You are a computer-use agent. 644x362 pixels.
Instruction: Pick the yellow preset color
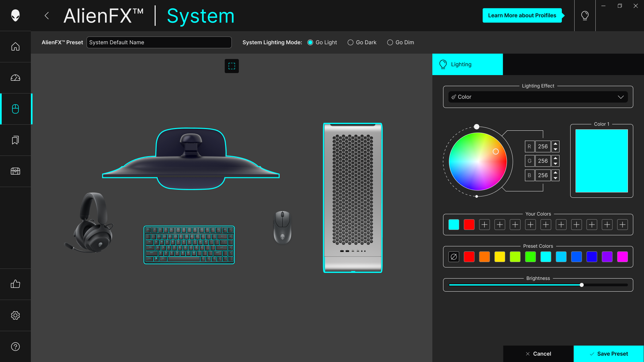[x=500, y=257]
